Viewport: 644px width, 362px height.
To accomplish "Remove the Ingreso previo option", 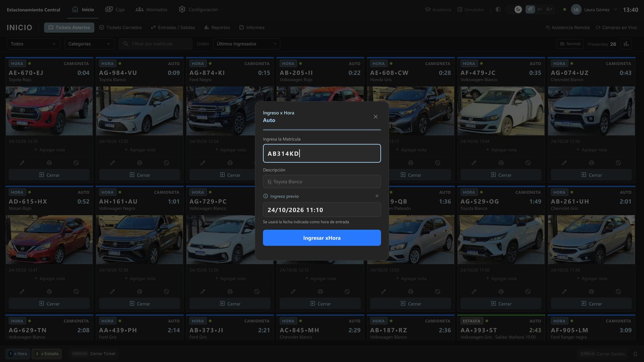I will coord(377,196).
